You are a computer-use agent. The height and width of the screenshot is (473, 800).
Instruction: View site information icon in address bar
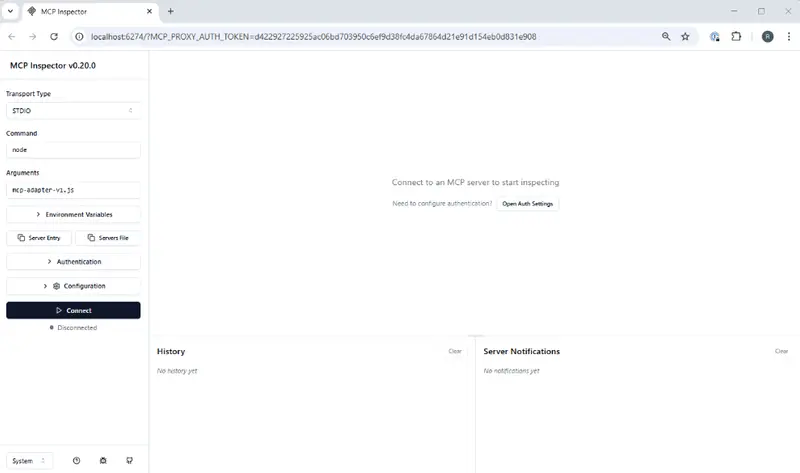(x=79, y=37)
